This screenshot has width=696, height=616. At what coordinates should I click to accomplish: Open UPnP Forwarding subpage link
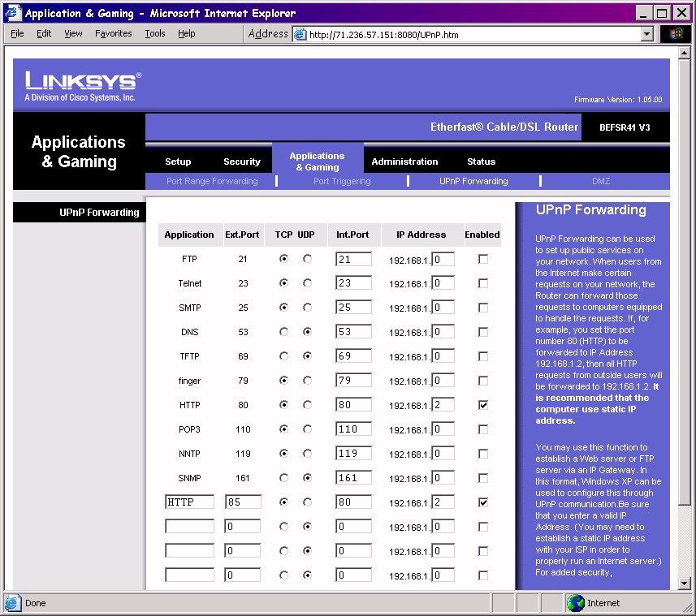(473, 181)
